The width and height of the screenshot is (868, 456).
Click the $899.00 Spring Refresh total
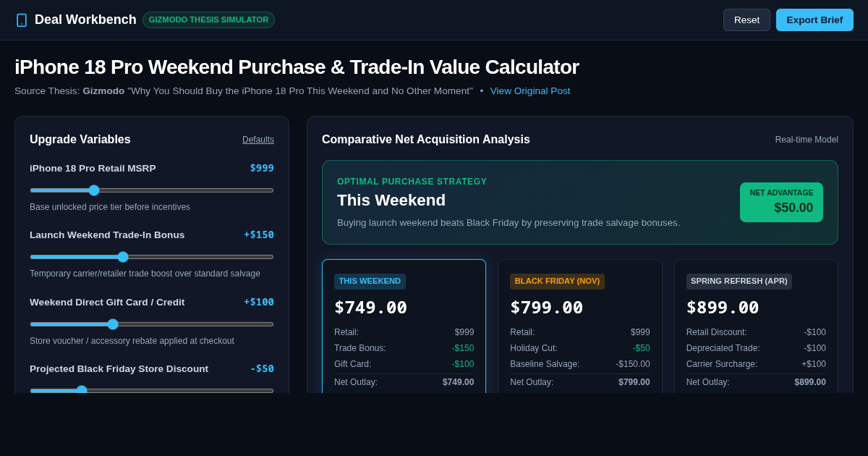pos(723,308)
